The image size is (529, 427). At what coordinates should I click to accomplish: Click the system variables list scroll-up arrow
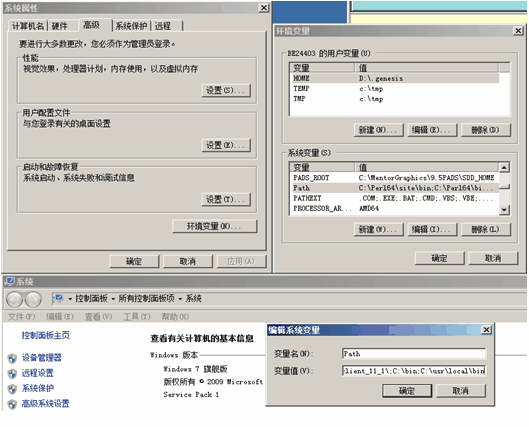[504, 167]
